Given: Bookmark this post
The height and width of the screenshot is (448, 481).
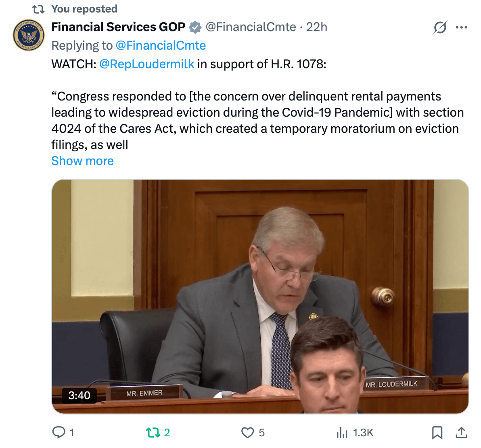Looking at the screenshot, I should click(x=437, y=433).
